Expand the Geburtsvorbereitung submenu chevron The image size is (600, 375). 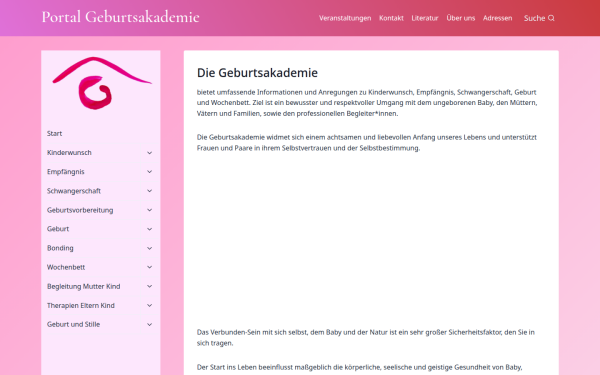tap(150, 210)
